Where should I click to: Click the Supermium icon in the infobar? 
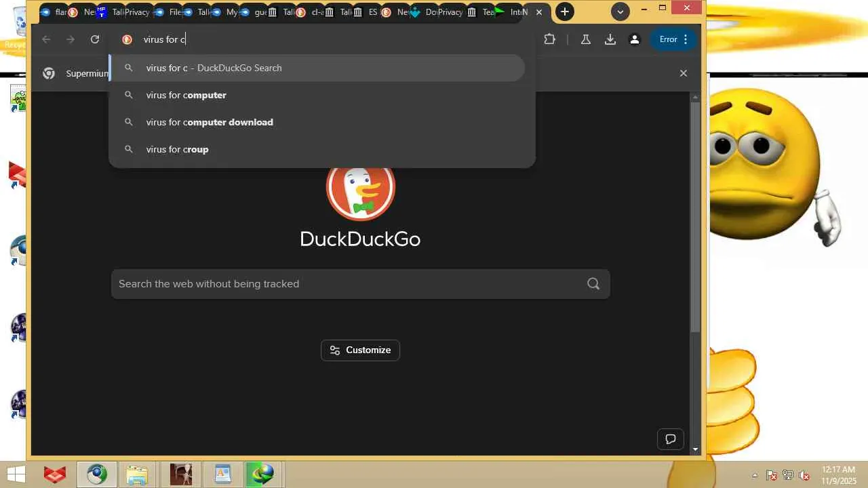(49, 73)
